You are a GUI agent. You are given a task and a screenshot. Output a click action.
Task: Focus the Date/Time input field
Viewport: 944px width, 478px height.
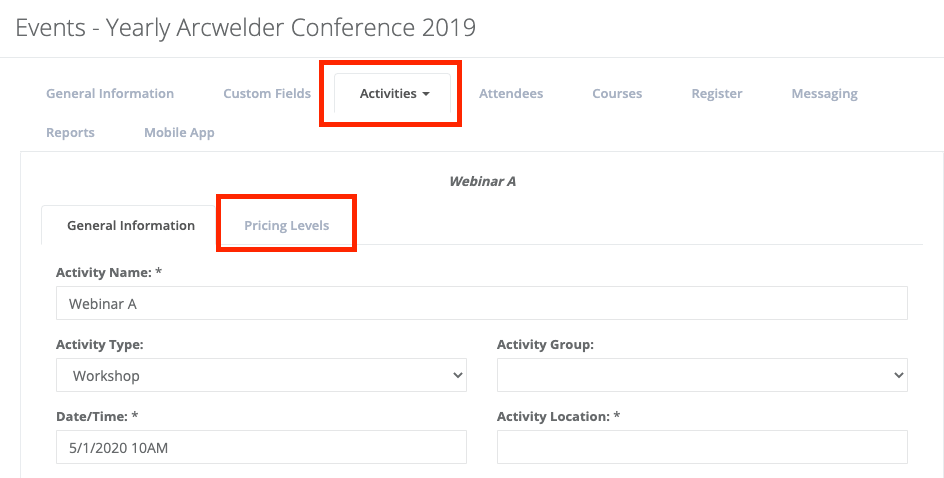(261, 448)
